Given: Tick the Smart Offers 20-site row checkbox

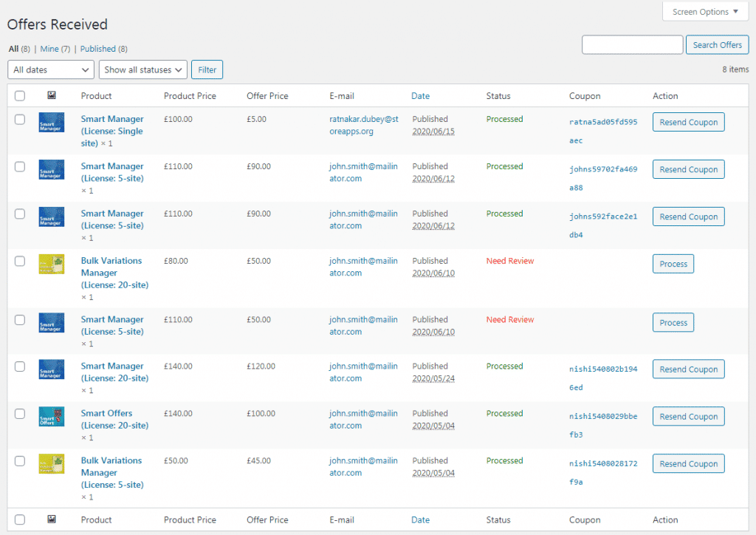Looking at the screenshot, I should pos(20,414).
